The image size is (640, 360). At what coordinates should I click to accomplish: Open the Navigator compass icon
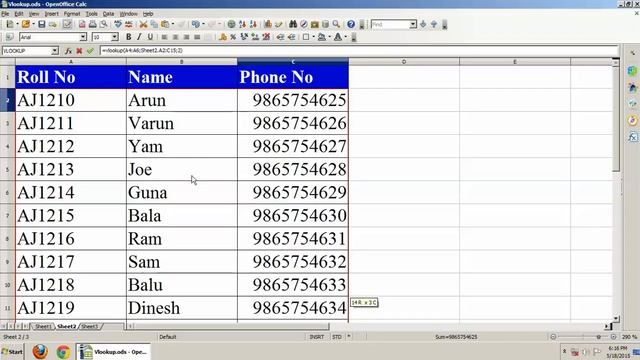(x=304, y=24)
